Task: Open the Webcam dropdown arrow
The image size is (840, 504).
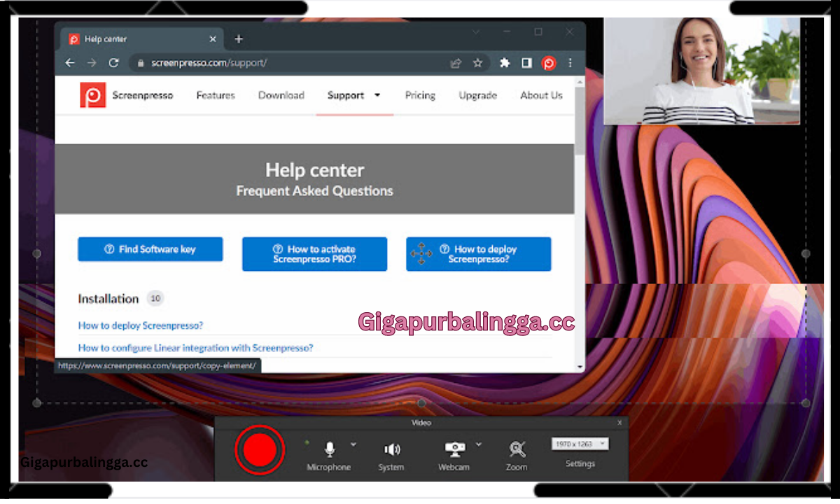Action: point(479,444)
